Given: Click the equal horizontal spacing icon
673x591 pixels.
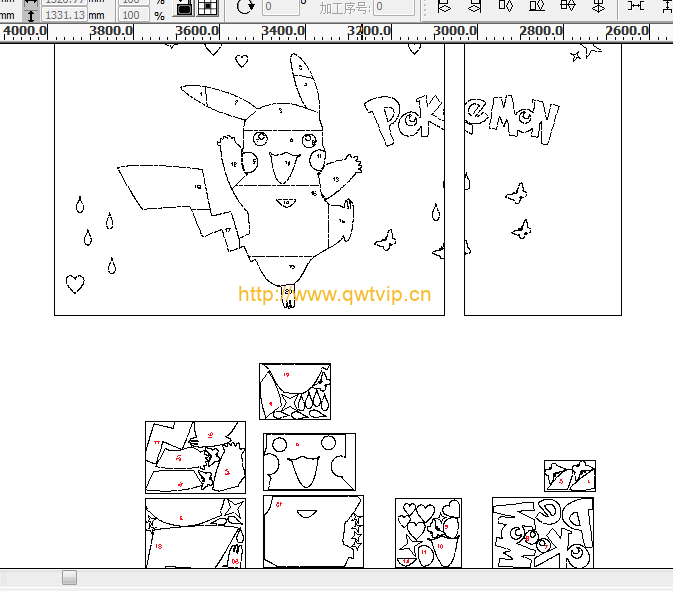Looking at the screenshot, I should tap(635, 6).
